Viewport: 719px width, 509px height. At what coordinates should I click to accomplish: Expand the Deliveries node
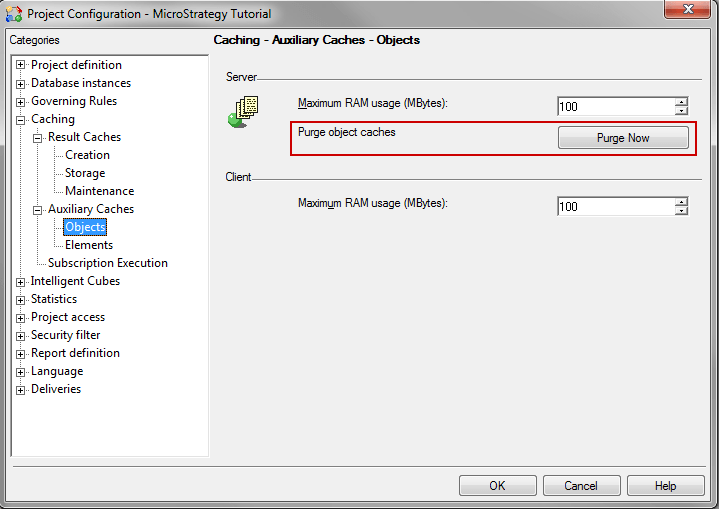point(20,390)
